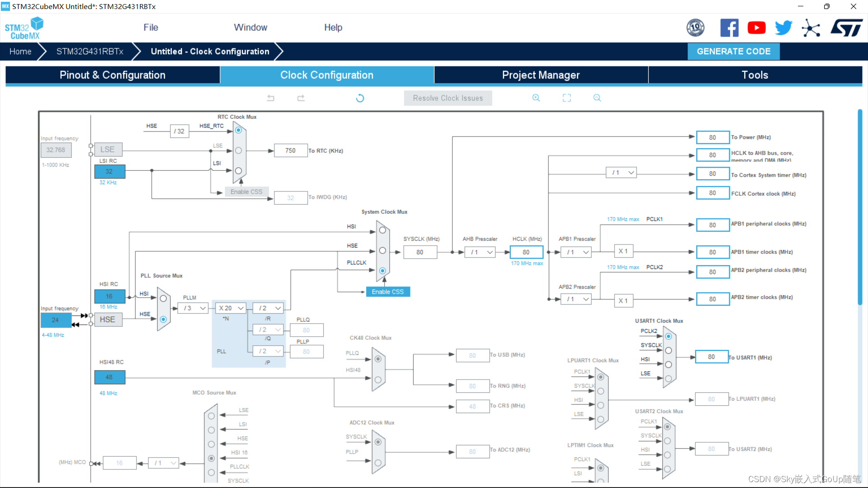This screenshot has height=488, width=868.
Task: Click Enable CSS under System Clock Mux
Action: pyautogui.click(x=387, y=292)
